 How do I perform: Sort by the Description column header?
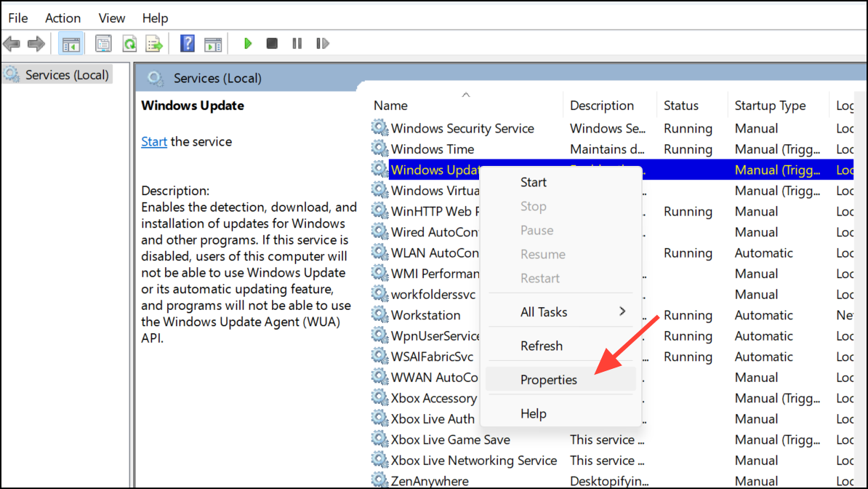point(611,105)
